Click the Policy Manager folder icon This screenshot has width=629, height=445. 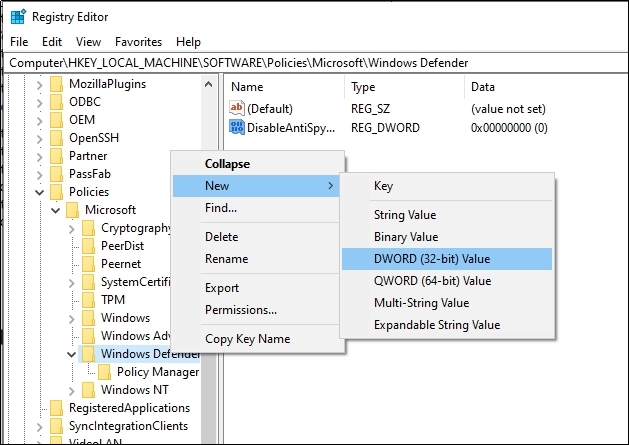[105, 372]
